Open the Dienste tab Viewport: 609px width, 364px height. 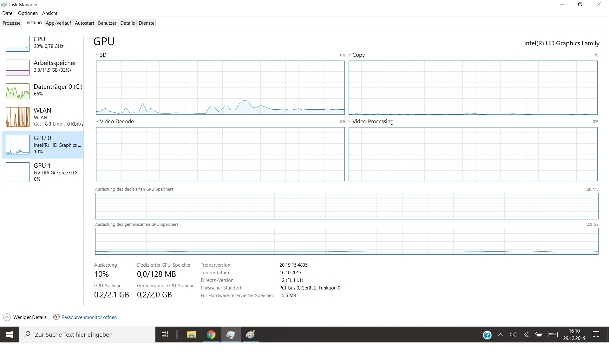pyautogui.click(x=146, y=23)
